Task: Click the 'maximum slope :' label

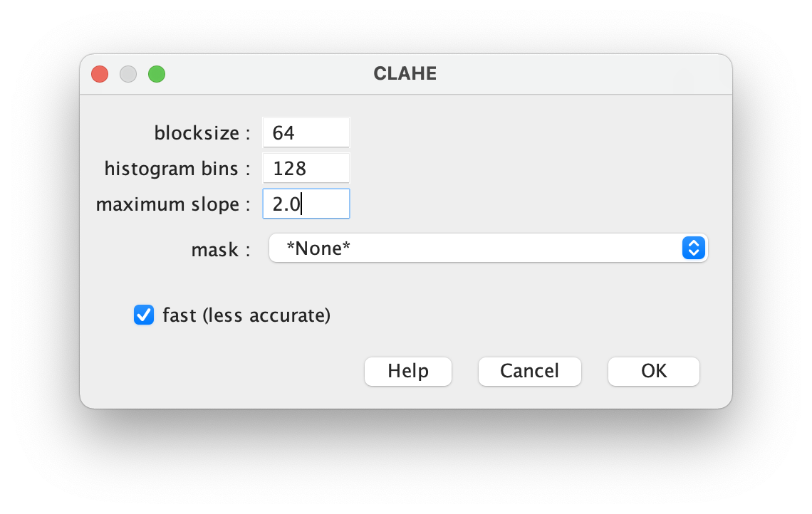Action: click(x=174, y=204)
